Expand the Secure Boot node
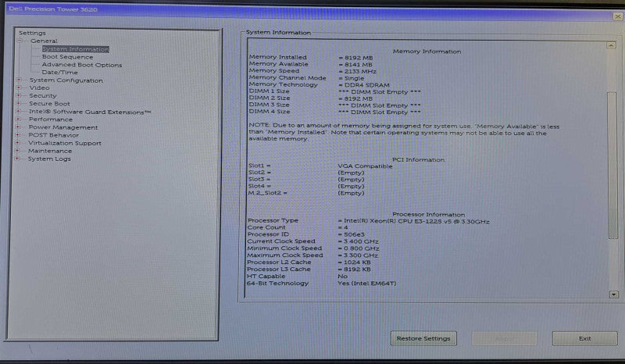Screen dimensions: 625x364 pyautogui.click(x=18, y=103)
